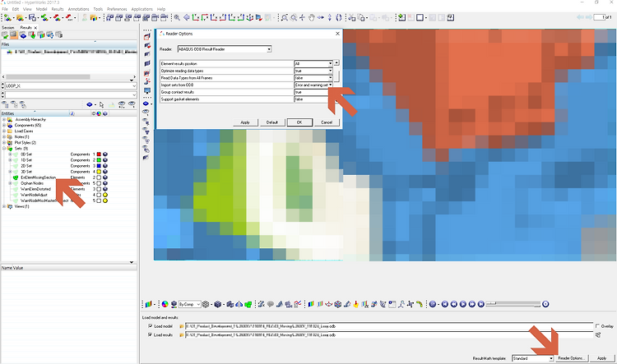Image resolution: width=617 pixels, height=364 pixels.
Task: Toggle visibility checkbox for Orphan Nodes set
Action: click(100, 183)
